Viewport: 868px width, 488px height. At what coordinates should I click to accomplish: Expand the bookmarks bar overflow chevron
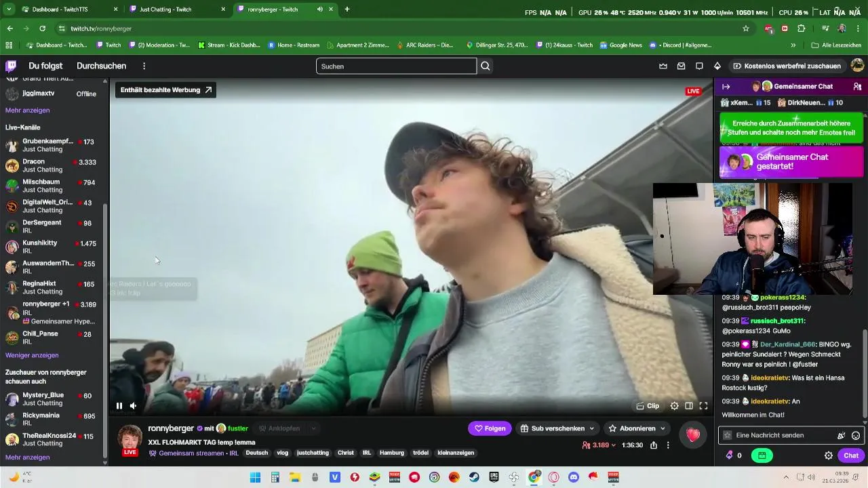(x=793, y=45)
